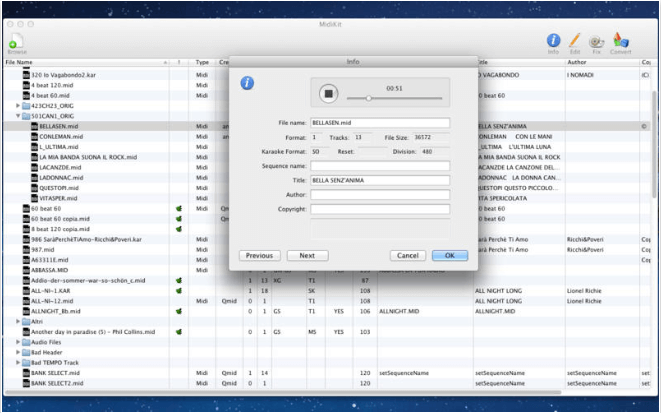Click green marker icon for 60 beat 60 copia.mid
The width and height of the screenshot is (661, 413).
[x=179, y=219]
